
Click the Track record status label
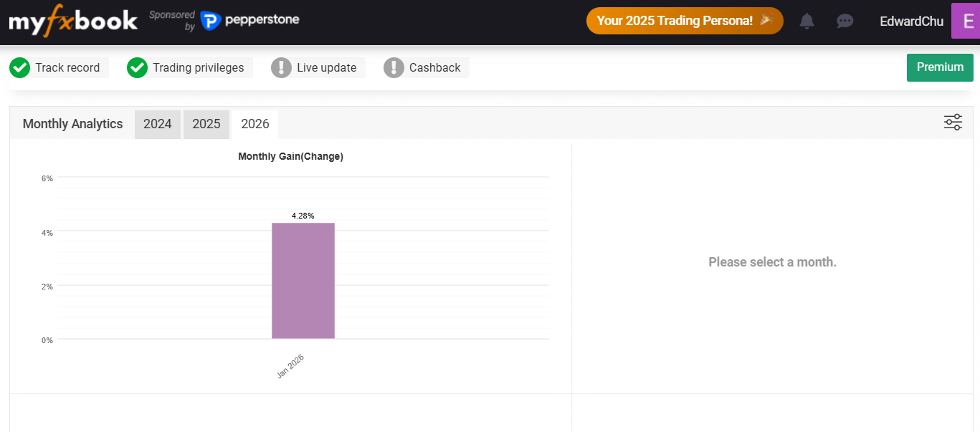(67, 67)
